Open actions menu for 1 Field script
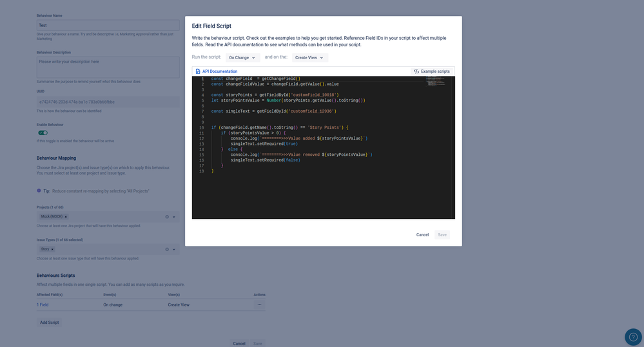Screen dimensions: 644x347 click(259, 305)
